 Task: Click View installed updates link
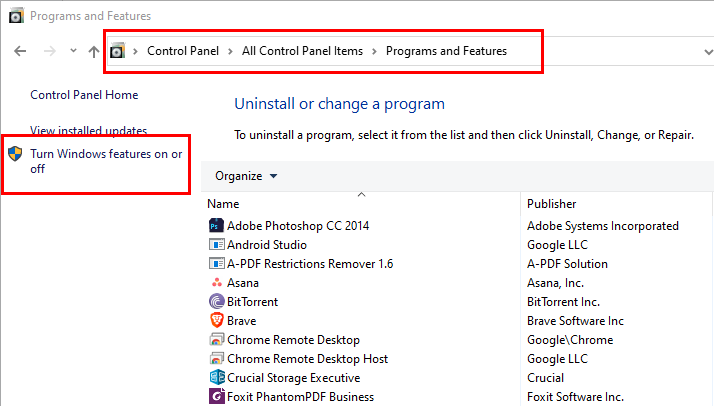88,131
